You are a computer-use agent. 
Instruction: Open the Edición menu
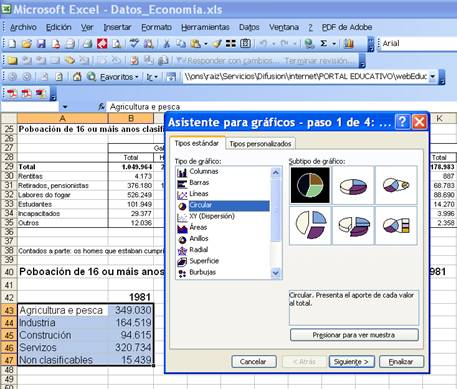point(59,27)
